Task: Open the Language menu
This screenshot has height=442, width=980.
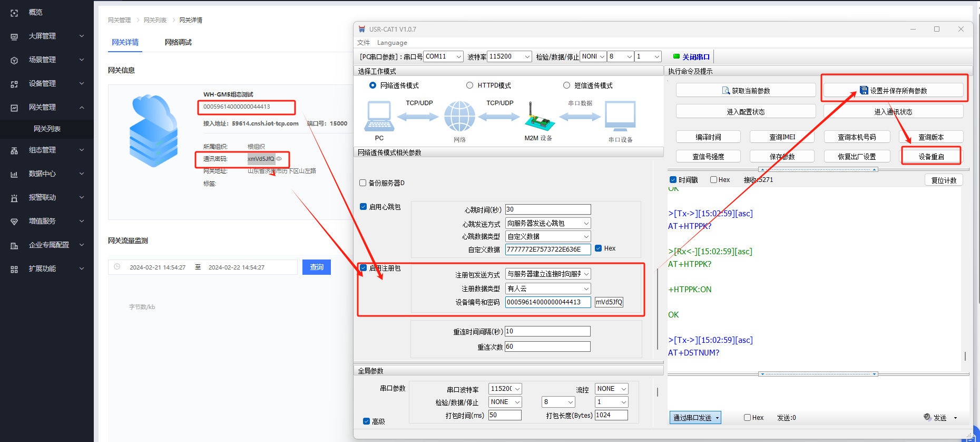Action: click(x=392, y=43)
